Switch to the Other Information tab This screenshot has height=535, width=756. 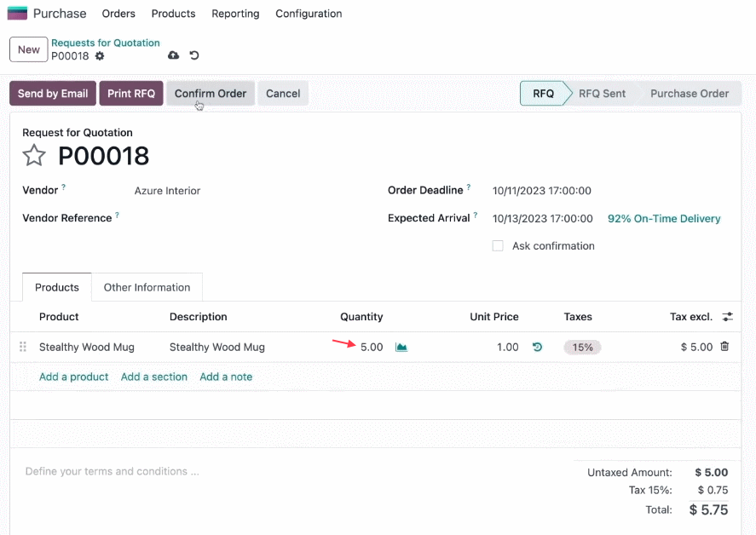click(x=147, y=287)
